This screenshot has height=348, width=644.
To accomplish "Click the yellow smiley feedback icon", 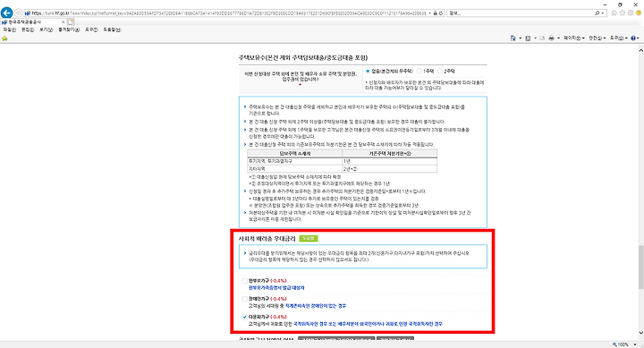I will 639,13.
